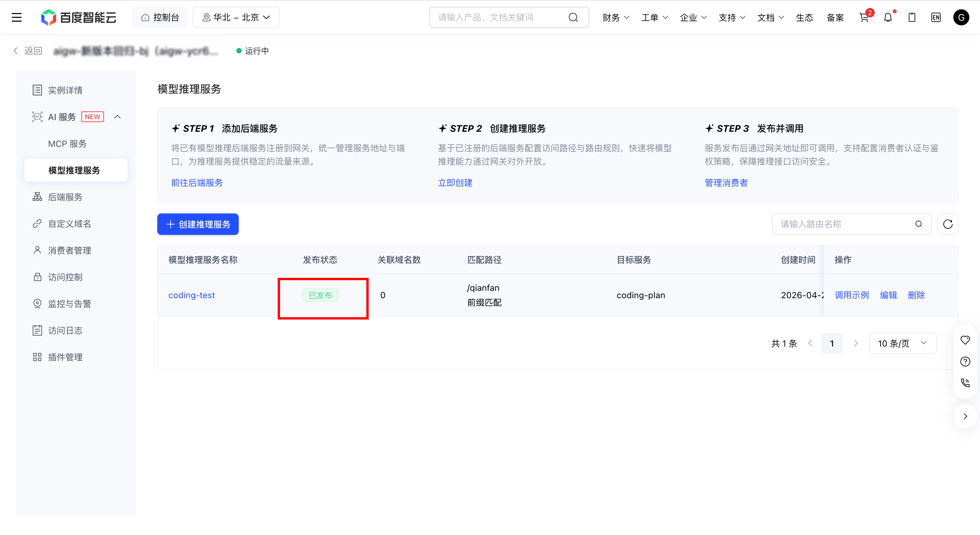
Task: Click 编辑 for coding-test
Action: click(888, 295)
